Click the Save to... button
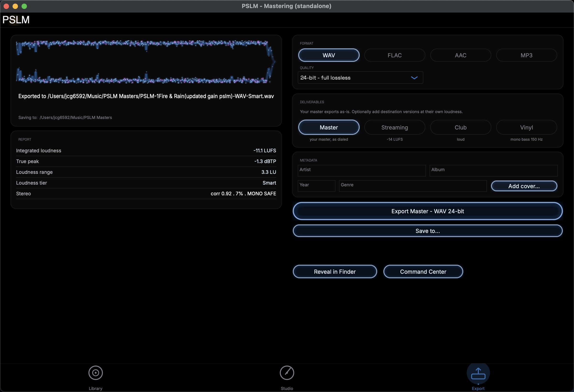This screenshot has height=392, width=574. click(x=428, y=231)
